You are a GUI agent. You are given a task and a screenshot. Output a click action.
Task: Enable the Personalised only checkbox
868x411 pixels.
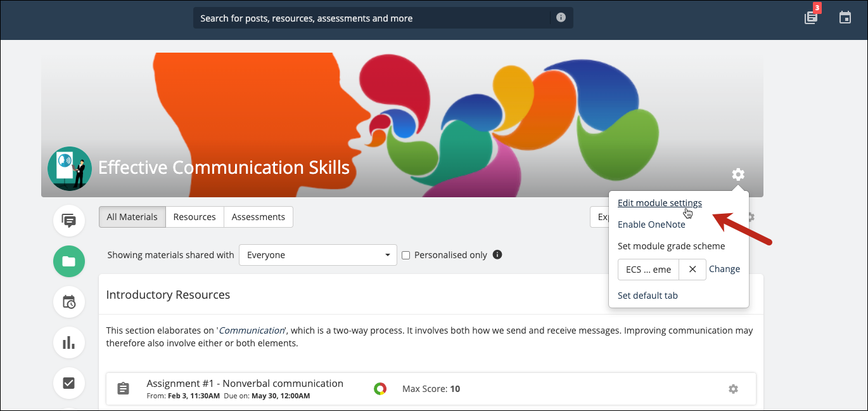pos(406,256)
